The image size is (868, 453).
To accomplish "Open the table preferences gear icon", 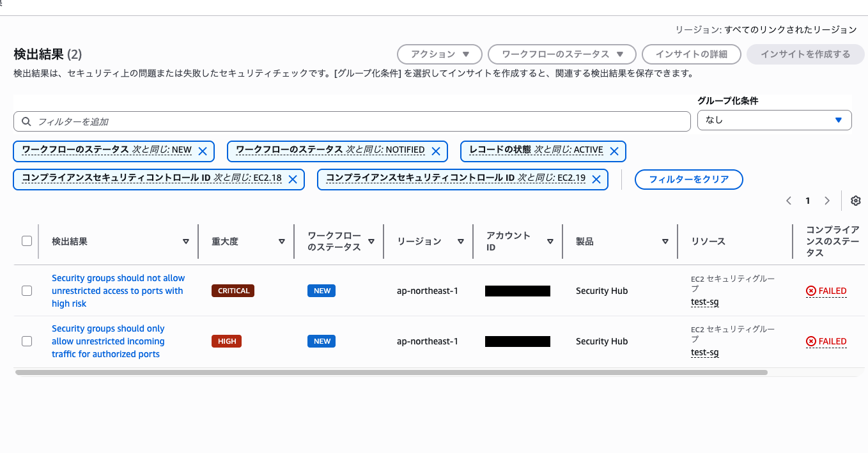I will pyautogui.click(x=855, y=200).
